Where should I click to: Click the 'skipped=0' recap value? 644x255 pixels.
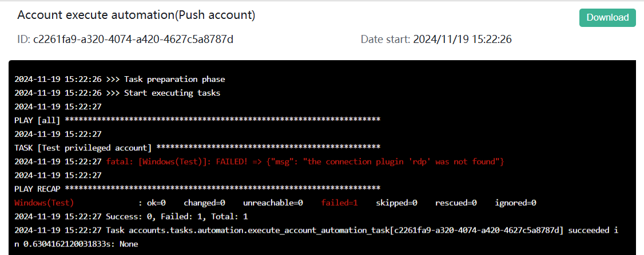tap(397, 203)
